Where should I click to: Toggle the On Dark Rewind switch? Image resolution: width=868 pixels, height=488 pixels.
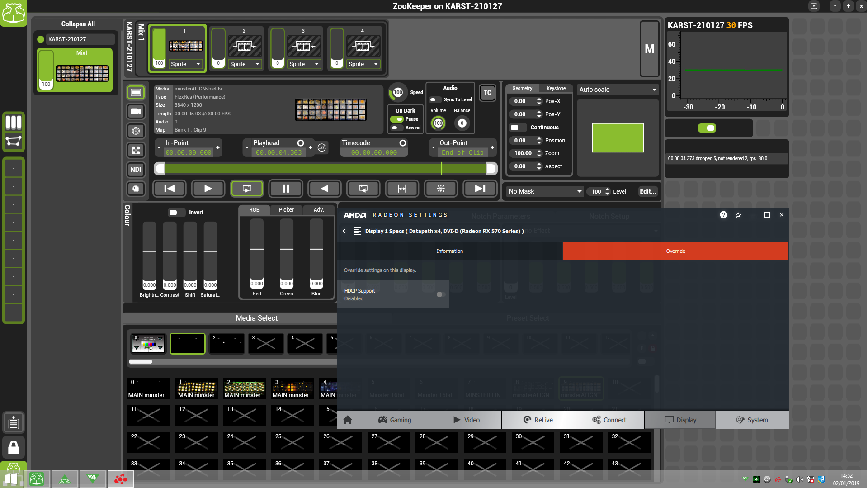tap(397, 128)
